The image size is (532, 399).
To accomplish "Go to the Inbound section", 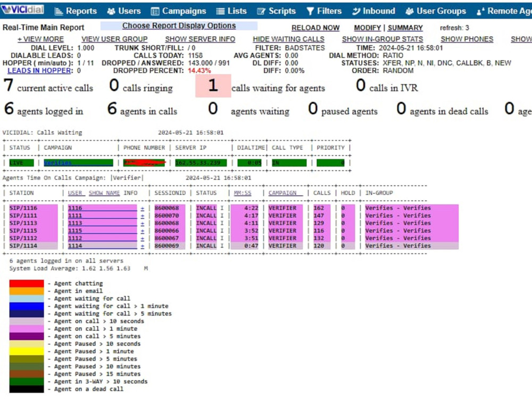I will coord(379,11).
